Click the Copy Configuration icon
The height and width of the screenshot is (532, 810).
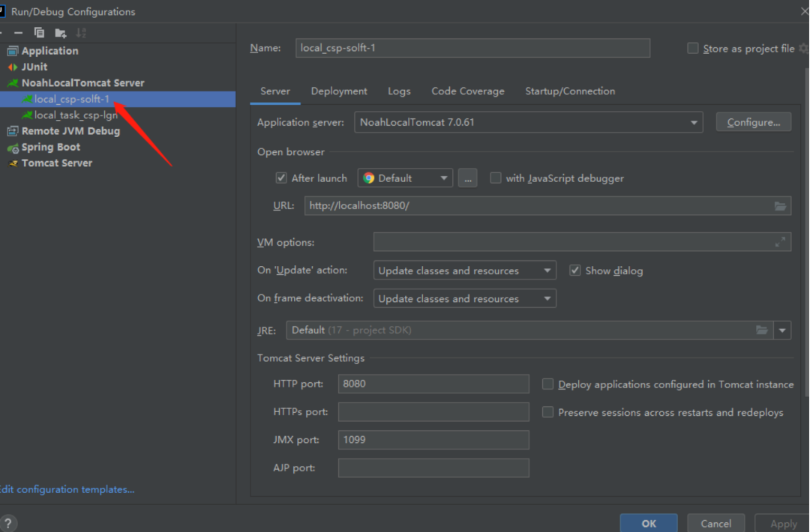point(39,33)
